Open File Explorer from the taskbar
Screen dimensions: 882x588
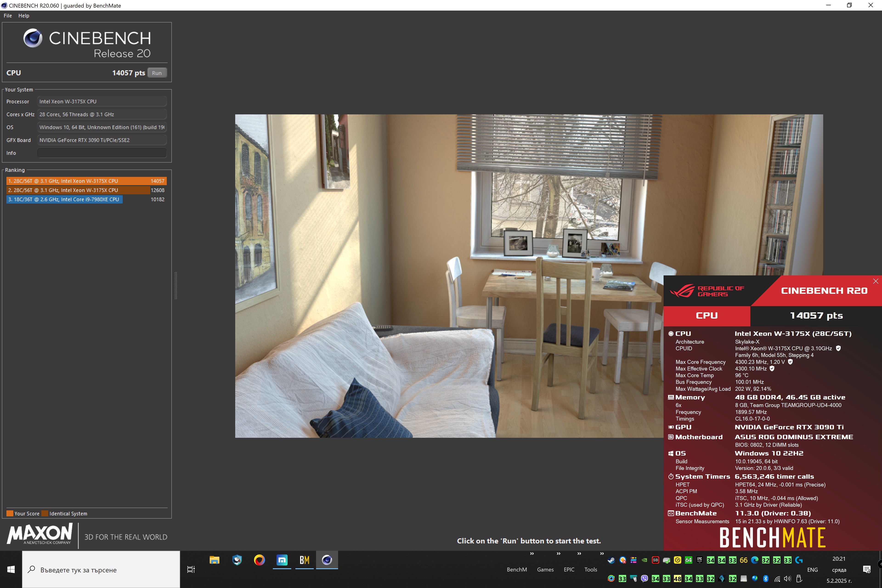tap(215, 560)
